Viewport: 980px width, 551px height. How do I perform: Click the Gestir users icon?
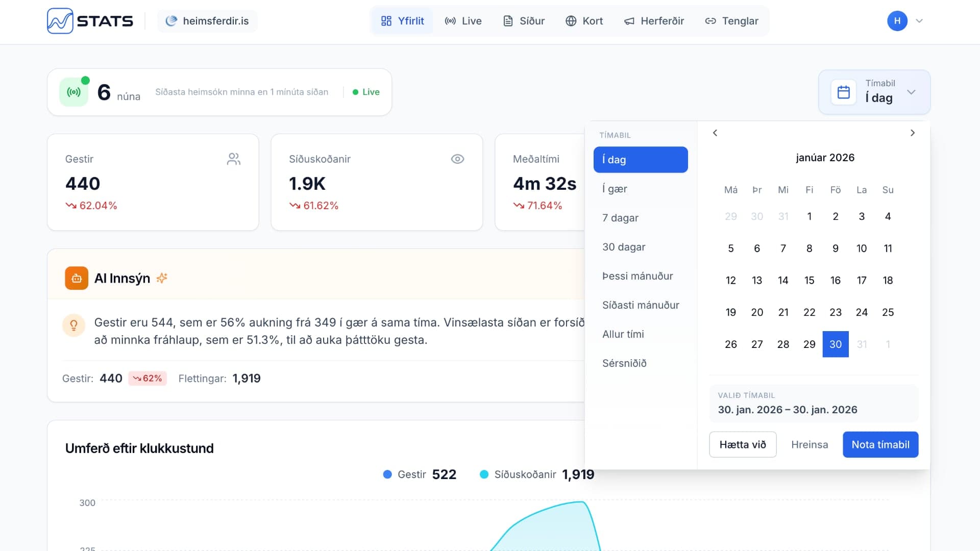coord(233,159)
